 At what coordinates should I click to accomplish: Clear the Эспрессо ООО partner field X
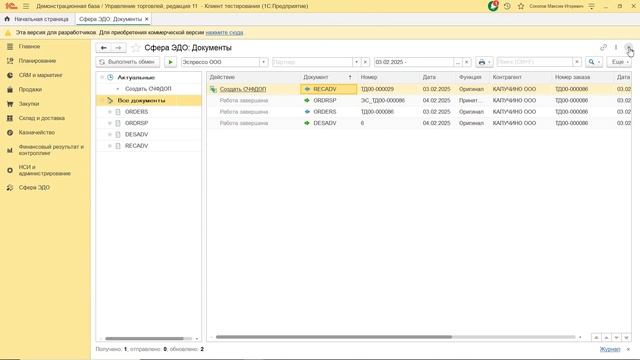click(365, 62)
